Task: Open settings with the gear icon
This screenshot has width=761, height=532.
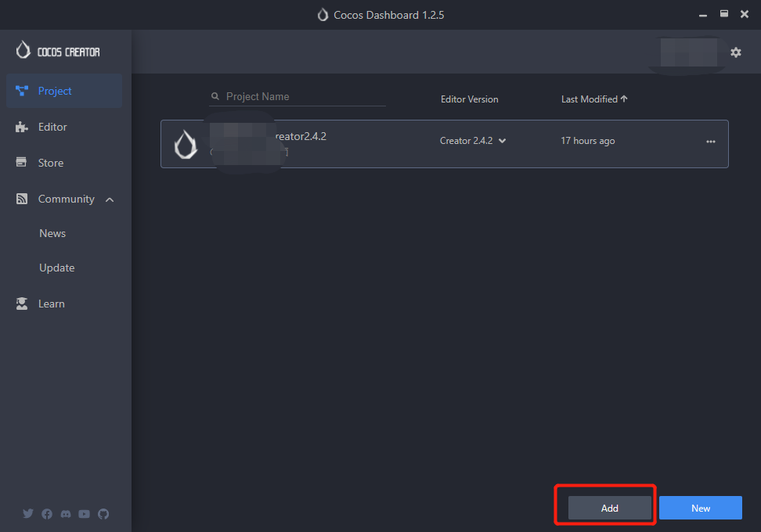Action: [x=736, y=52]
